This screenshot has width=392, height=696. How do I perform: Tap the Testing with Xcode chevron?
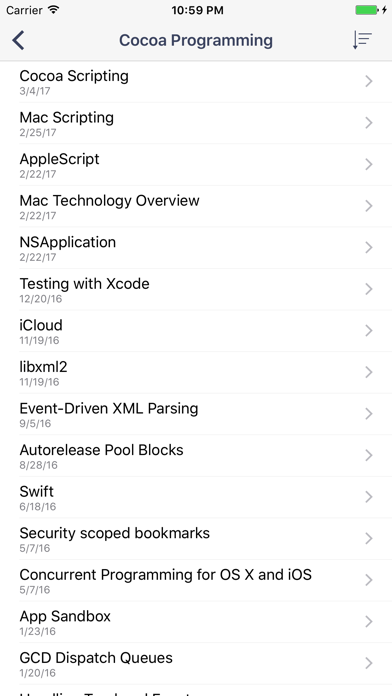(x=368, y=289)
